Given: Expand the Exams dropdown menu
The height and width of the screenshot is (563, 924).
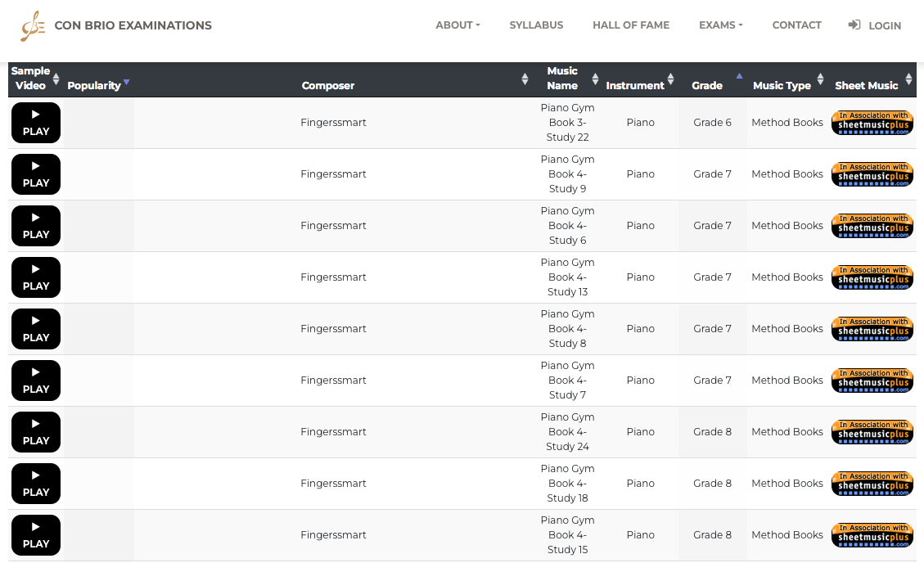Looking at the screenshot, I should [x=720, y=25].
